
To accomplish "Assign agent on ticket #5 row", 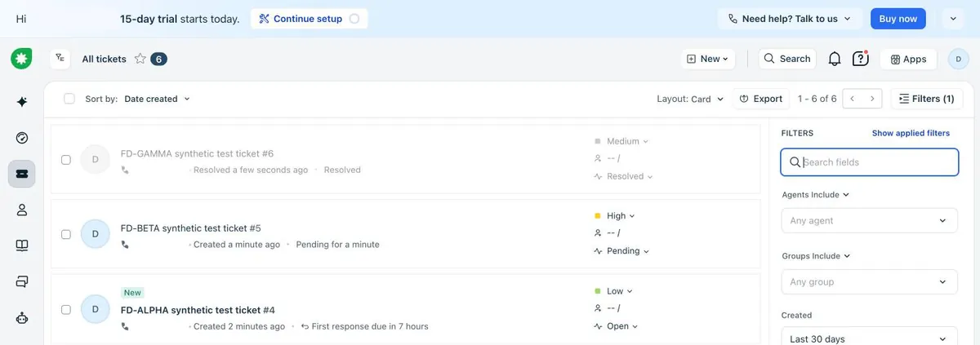I will pyautogui.click(x=607, y=233).
